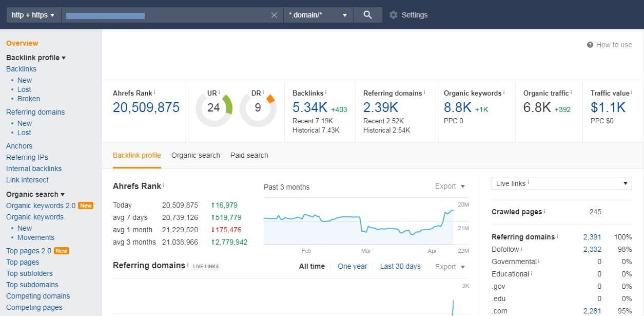Viewport: 644px width, 316px height.
Task: Switch to the Backlink profile tab
Action: [x=137, y=155]
